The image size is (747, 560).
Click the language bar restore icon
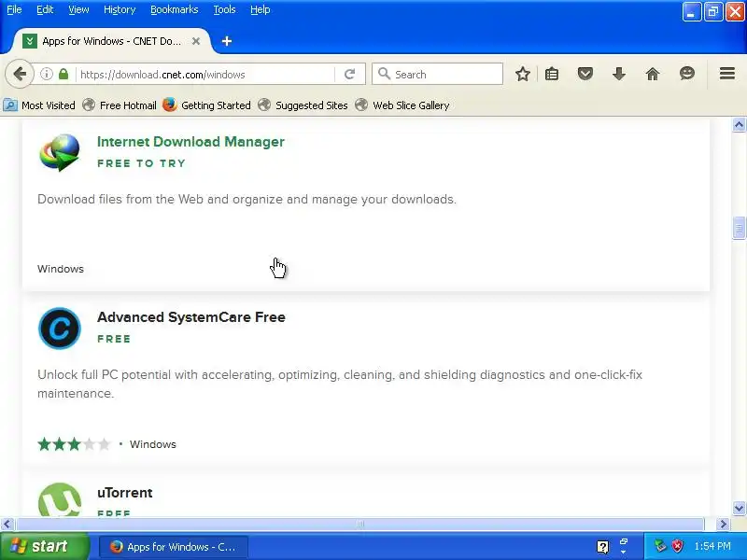(x=624, y=542)
